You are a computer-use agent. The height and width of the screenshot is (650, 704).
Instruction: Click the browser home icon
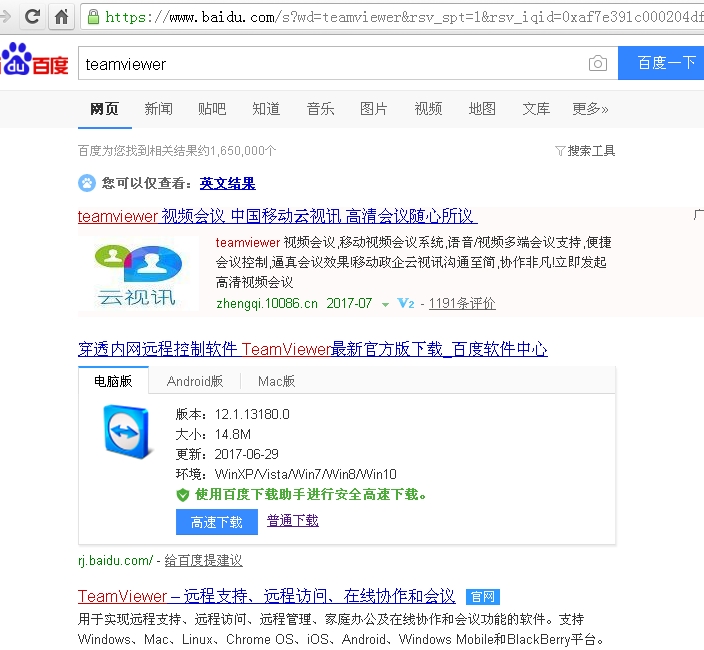coord(62,17)
